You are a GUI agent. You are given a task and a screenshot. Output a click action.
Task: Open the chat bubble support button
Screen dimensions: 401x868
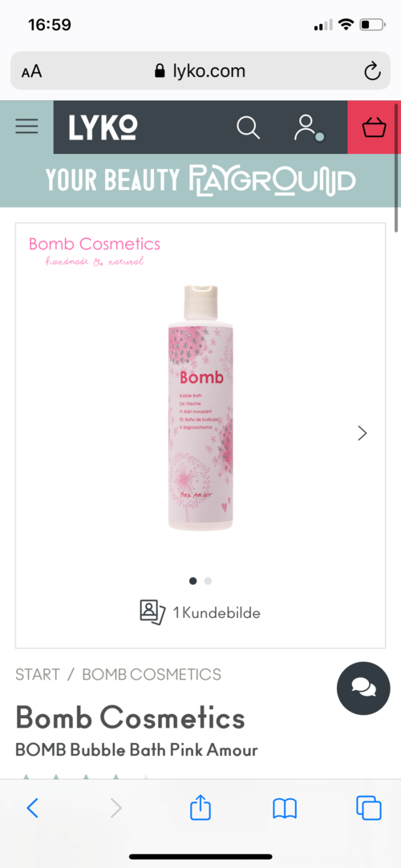click(x=363, y=688)
